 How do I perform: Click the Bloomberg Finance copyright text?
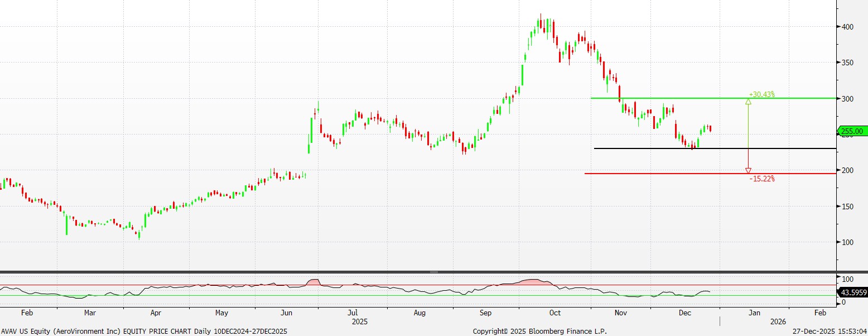539,331
